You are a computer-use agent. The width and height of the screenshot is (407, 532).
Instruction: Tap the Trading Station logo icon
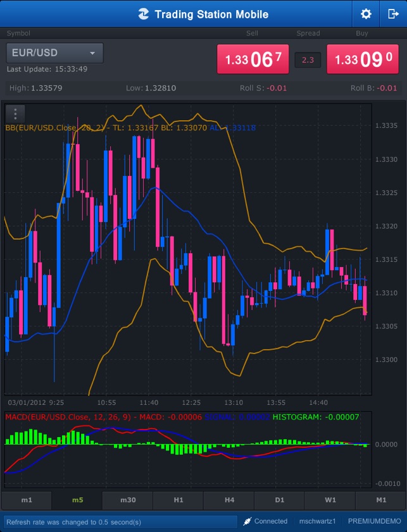point(144,14)
